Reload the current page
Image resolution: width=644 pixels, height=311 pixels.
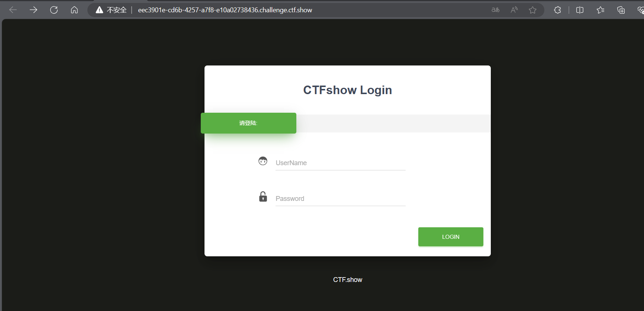coord(54,10)
